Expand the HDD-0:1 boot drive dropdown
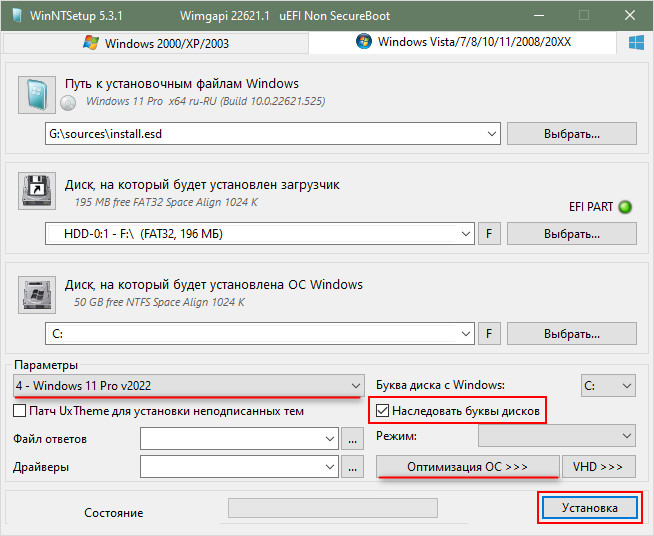Screen dimensions: 654x536 coord(465,234)
